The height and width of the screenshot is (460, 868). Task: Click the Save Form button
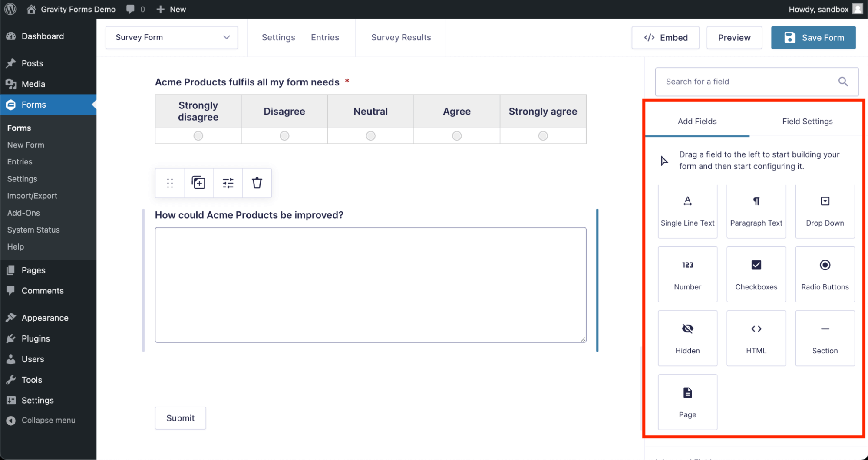pyautogui.click(x=813, y=38)
